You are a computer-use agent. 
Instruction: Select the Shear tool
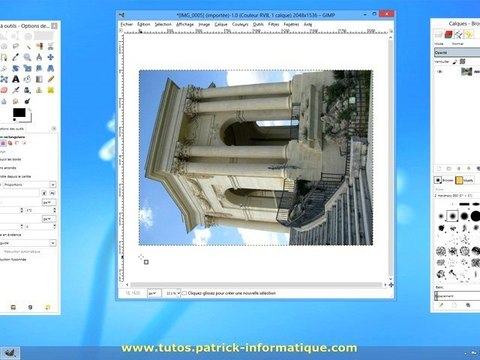[x=39, y=68]
